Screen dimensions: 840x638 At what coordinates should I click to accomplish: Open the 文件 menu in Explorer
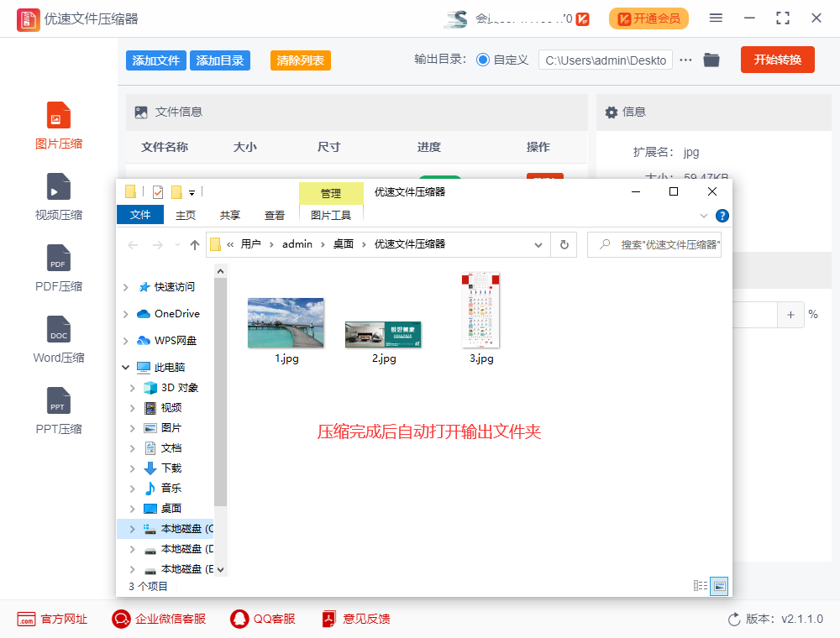(139, 214)
